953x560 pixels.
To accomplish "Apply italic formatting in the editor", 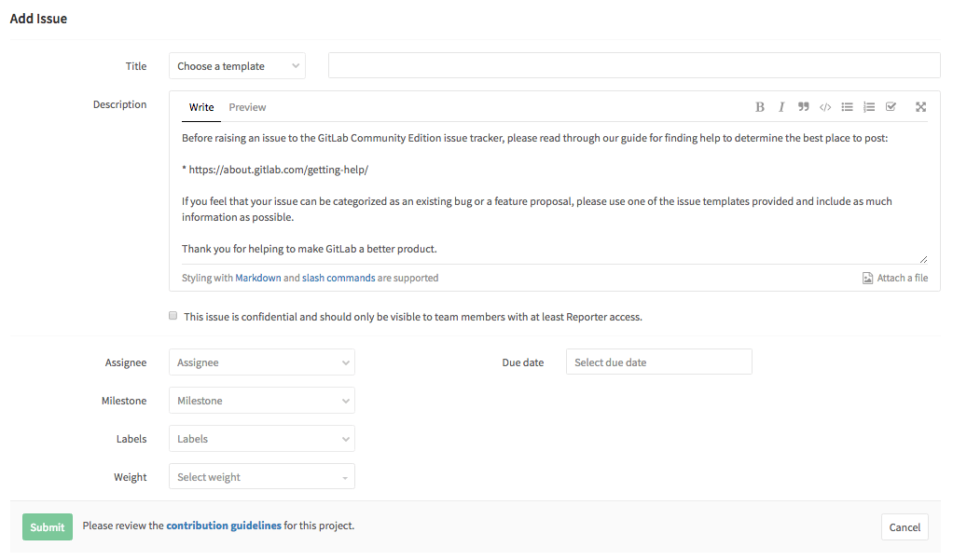I will 781,106.
